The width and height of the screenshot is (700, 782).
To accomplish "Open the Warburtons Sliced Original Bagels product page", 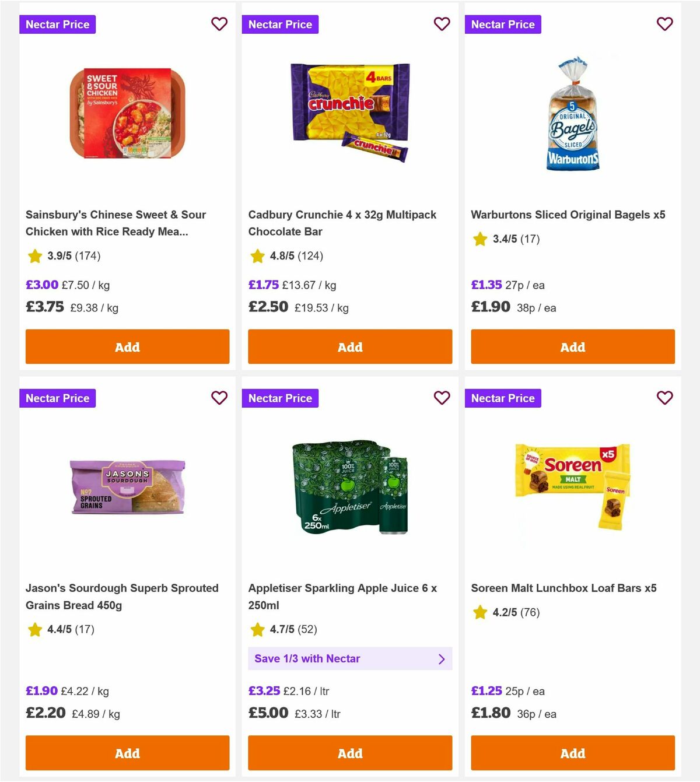I will coord(569,214).
